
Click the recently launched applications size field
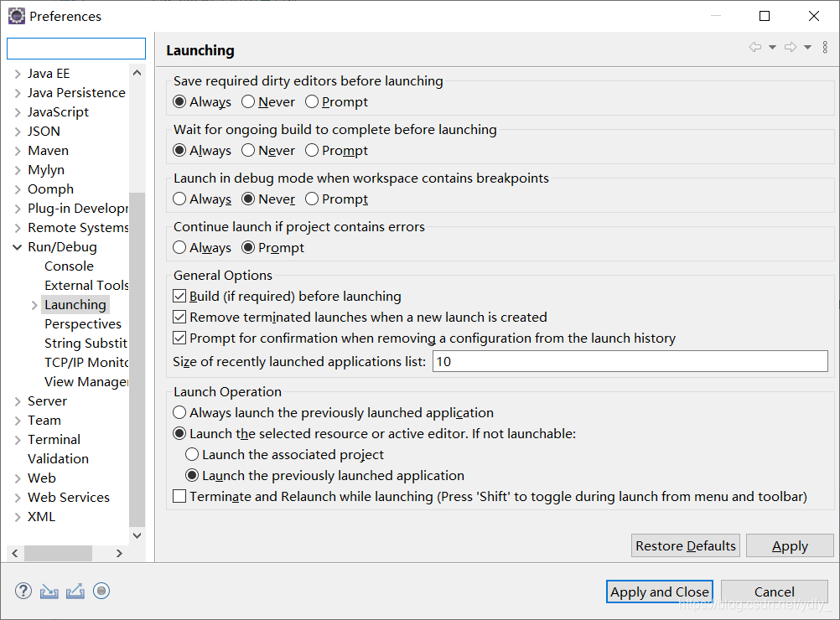(630, 361)
